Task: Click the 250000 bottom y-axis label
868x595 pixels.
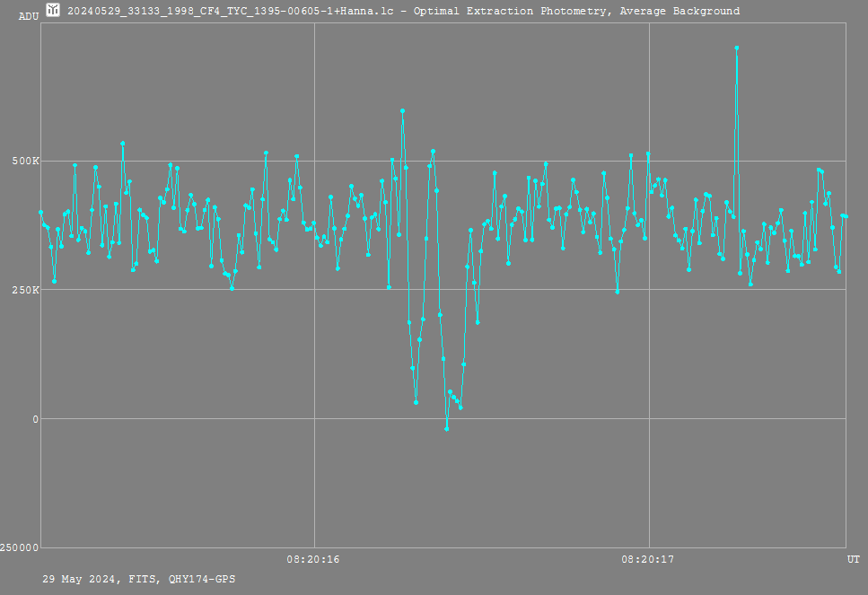Action: coord(20,547)
